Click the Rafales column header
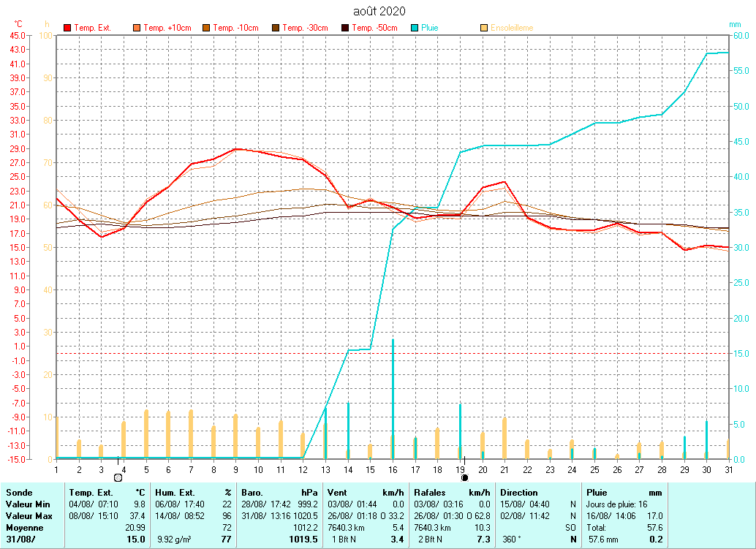This screenshot has width=756, height=549. pos(430,493)
